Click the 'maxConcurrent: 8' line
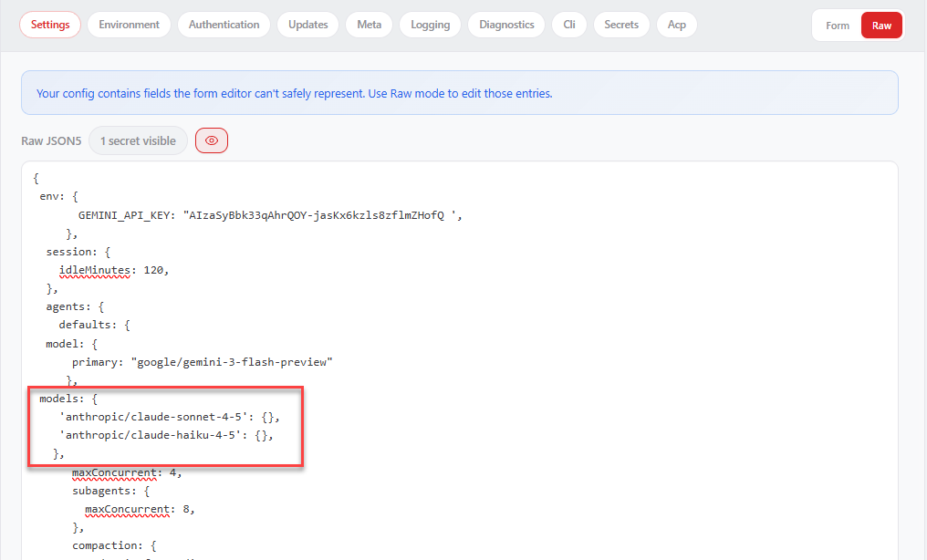Viewport: 927px width, 560px height. (140, 509)
